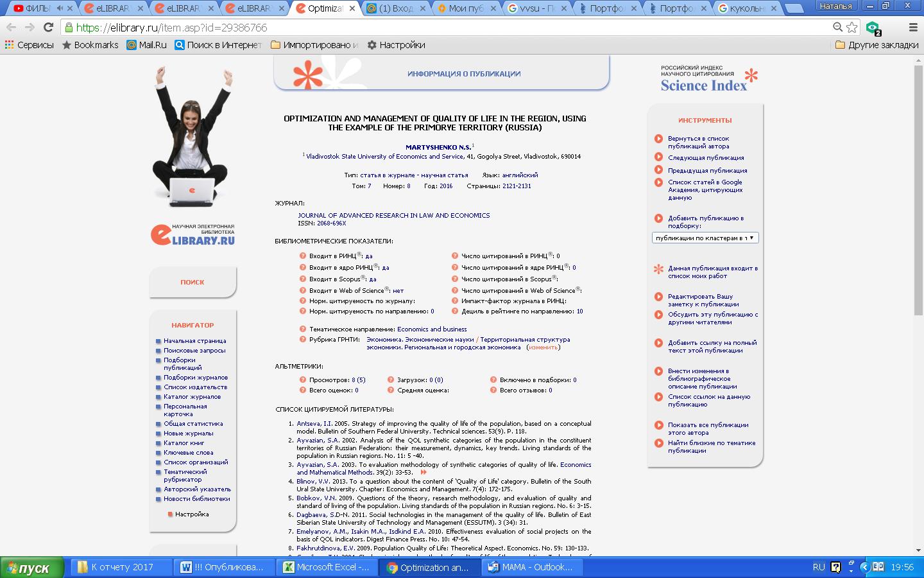Open Microsoft Excel from the taskbar
This screenshot has height=578, width=924.
pyautogui.click(x=327, y=567)
